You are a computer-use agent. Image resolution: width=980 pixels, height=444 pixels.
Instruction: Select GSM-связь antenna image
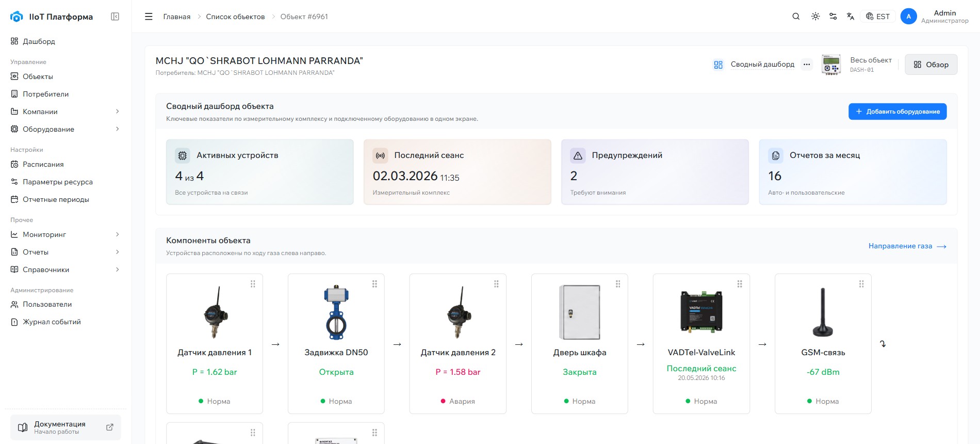(823, 312)
